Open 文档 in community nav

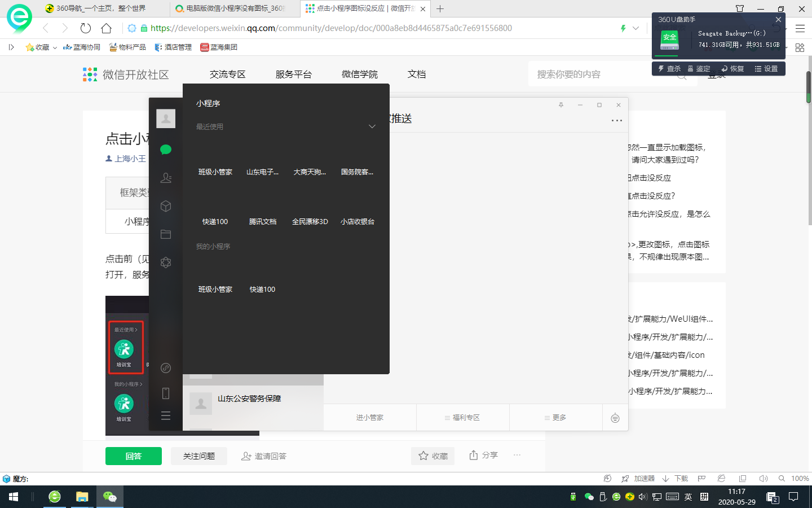pos(417,75)
